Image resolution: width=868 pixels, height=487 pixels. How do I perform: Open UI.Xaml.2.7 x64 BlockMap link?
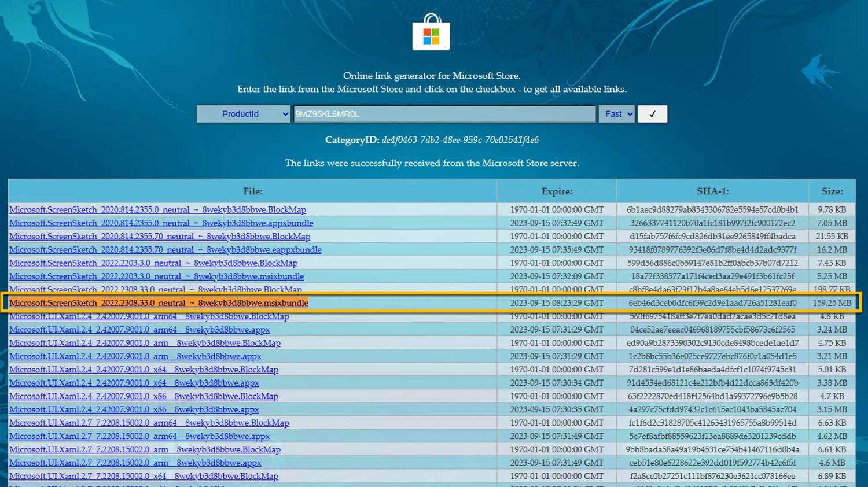pyautogui.click(x=144, y=476)
